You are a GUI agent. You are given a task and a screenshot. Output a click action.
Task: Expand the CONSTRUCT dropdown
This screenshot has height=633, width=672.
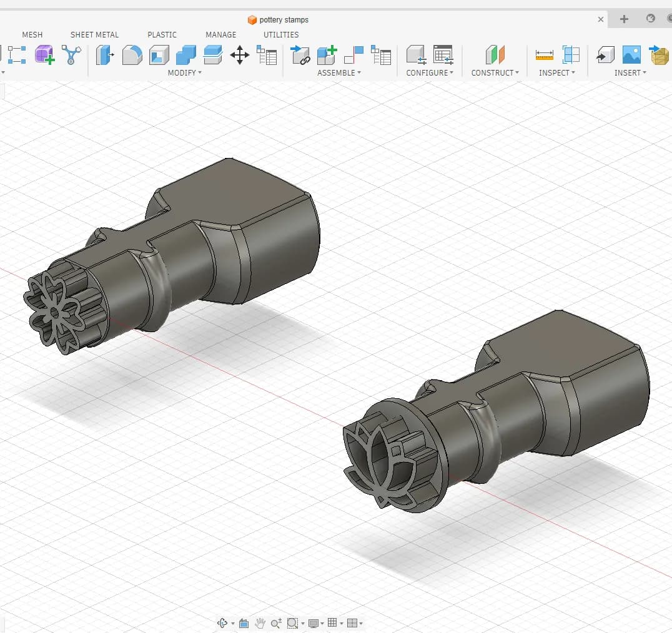click(495, 73)
